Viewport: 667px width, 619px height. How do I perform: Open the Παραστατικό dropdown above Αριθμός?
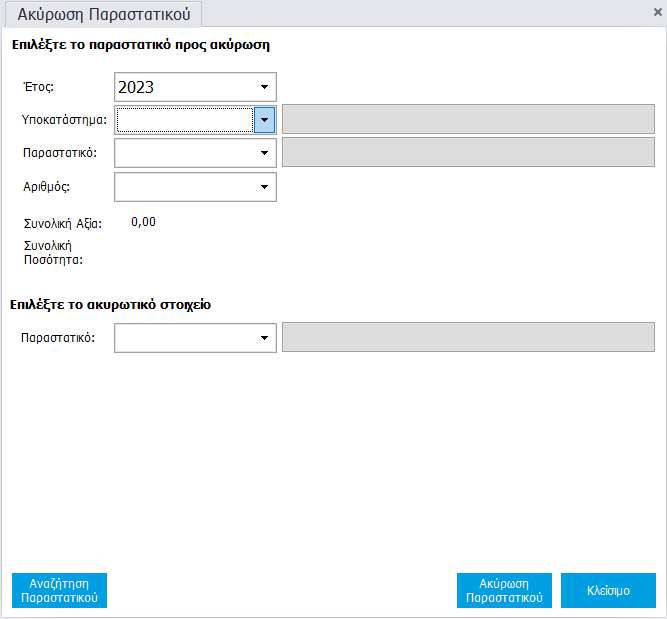pyautogui.click(x=265, y=153)
